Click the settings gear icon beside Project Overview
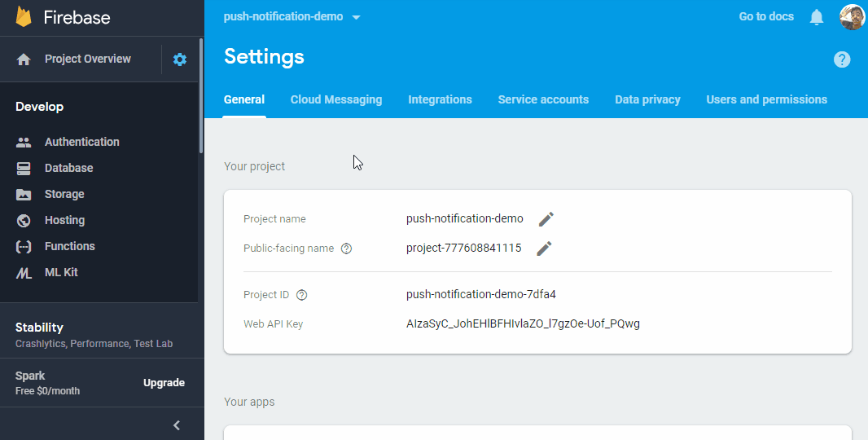868x440 pixels. tap(180, 59)
